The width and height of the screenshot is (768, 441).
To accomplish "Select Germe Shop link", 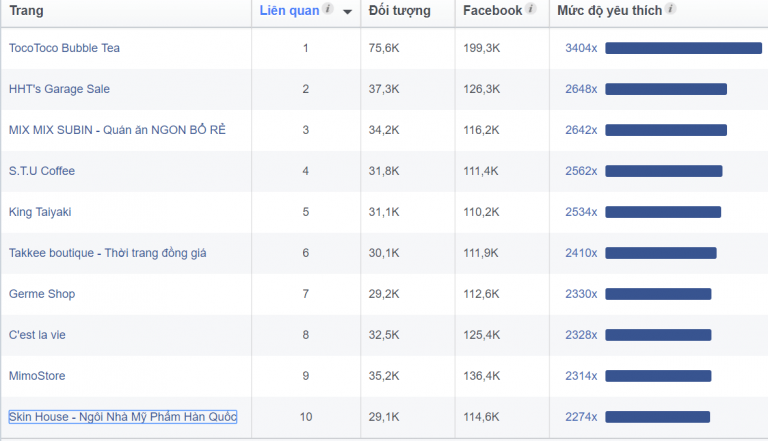I will tap(42, 294).
